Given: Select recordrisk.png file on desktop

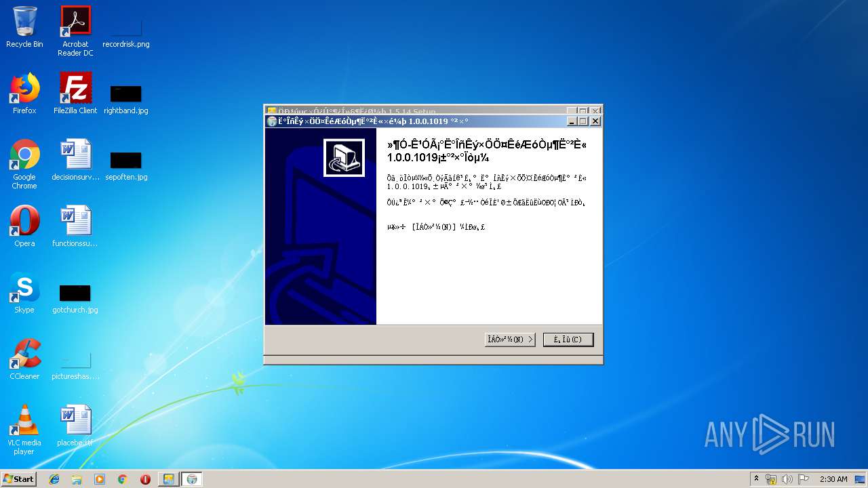Looking at the screenshot, I should (126, 32).
